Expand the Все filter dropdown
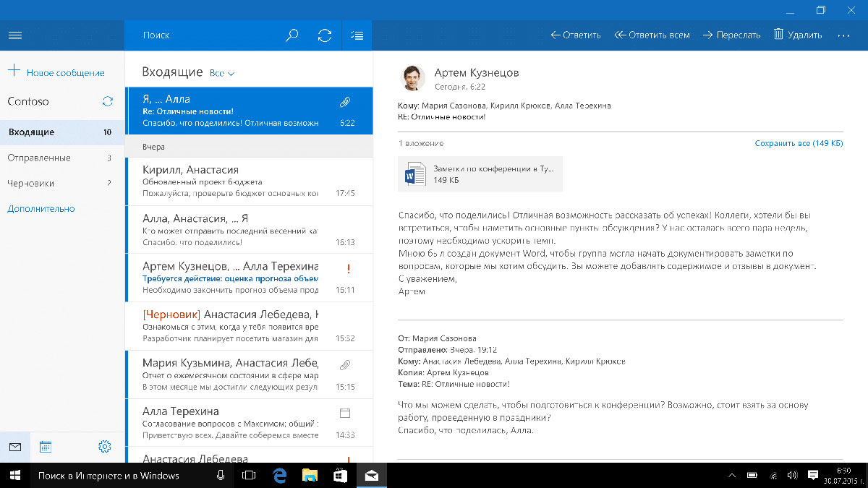 tap(222, 73)
